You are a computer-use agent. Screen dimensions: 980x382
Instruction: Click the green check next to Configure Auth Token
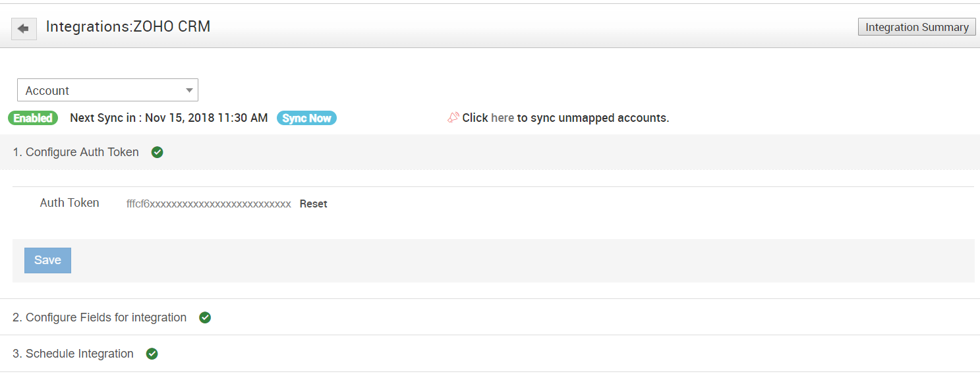[x=157, y=152]
